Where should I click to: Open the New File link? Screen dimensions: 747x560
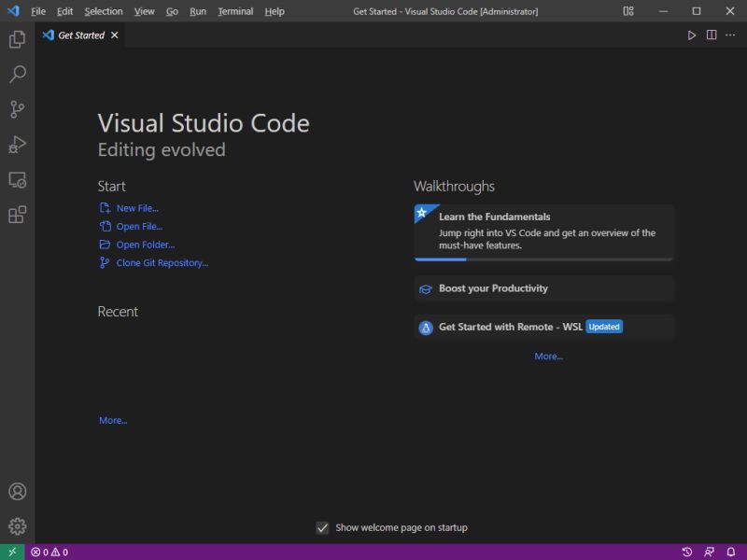point(137,207)
